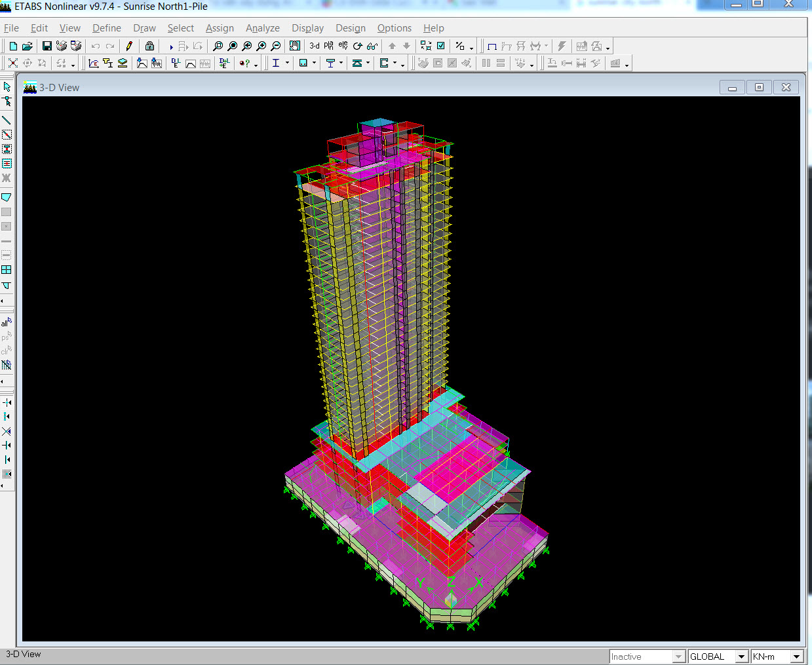Viewport: 812px width, 665px height.
Task: Toggle perspective view with glasses icon
Action: click(x=372, y=46)
